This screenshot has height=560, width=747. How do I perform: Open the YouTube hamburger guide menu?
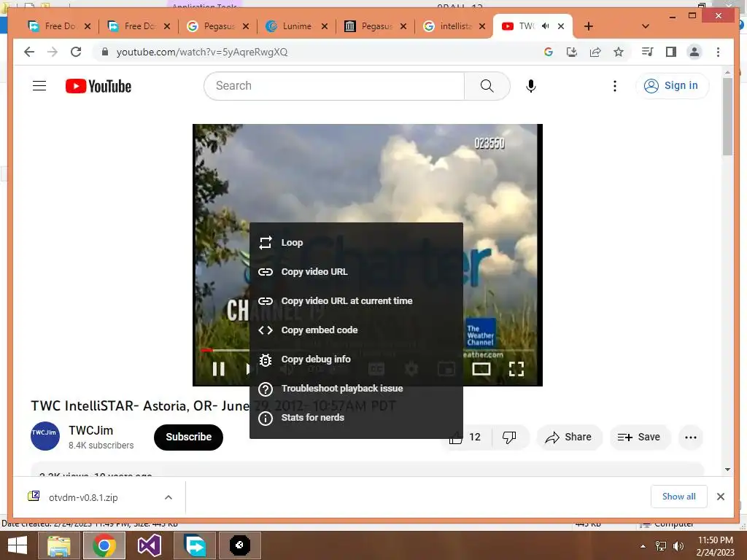coord(39,86)
